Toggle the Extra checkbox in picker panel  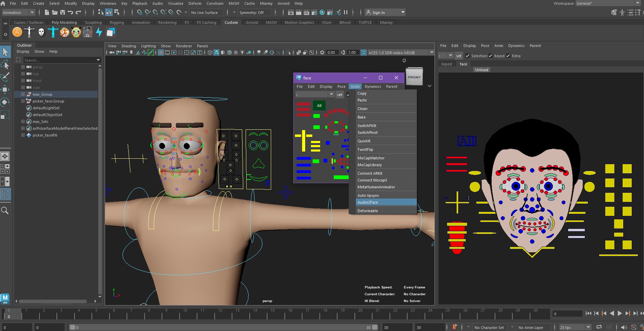pos(508,56)
